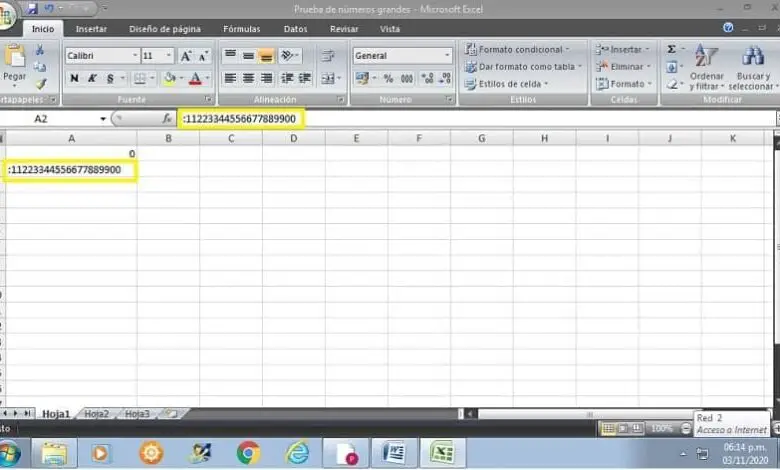
Task: Apply cell borders icon
Action: pyautogui.click(x=140, y=78)
